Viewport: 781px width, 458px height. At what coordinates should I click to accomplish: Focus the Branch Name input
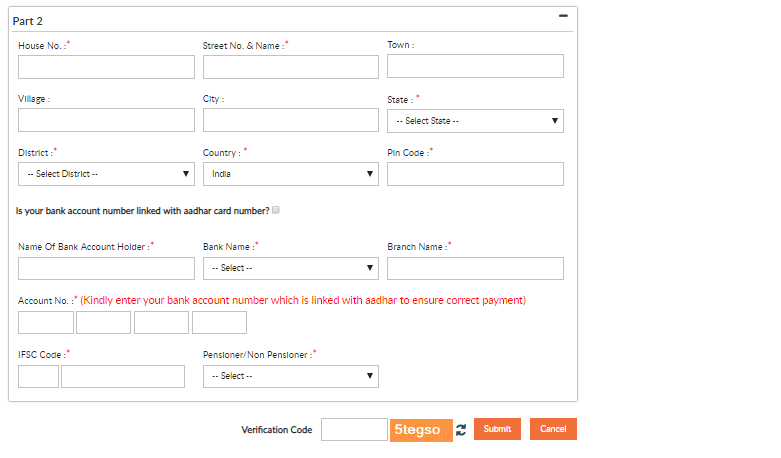click(x=475, y=268)
